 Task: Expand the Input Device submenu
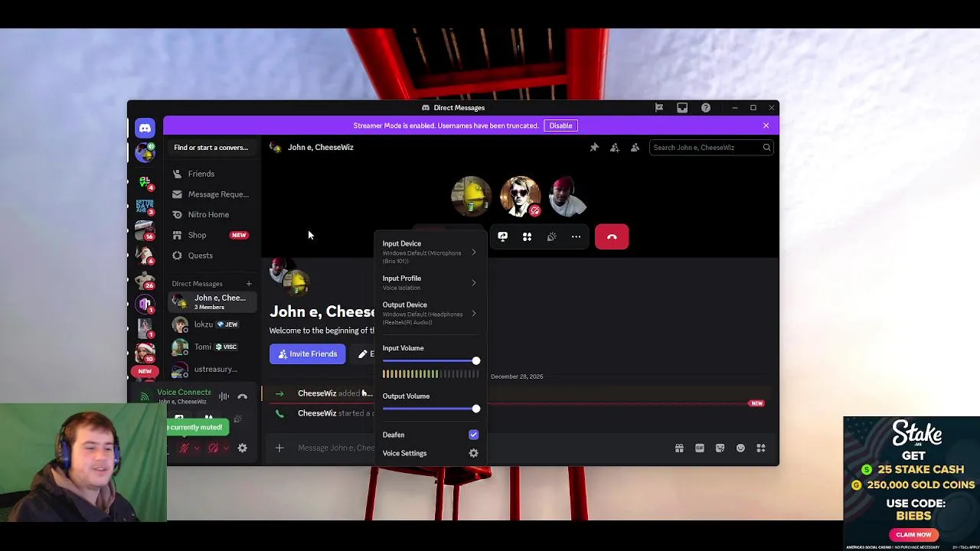click(x=429, y=252)
